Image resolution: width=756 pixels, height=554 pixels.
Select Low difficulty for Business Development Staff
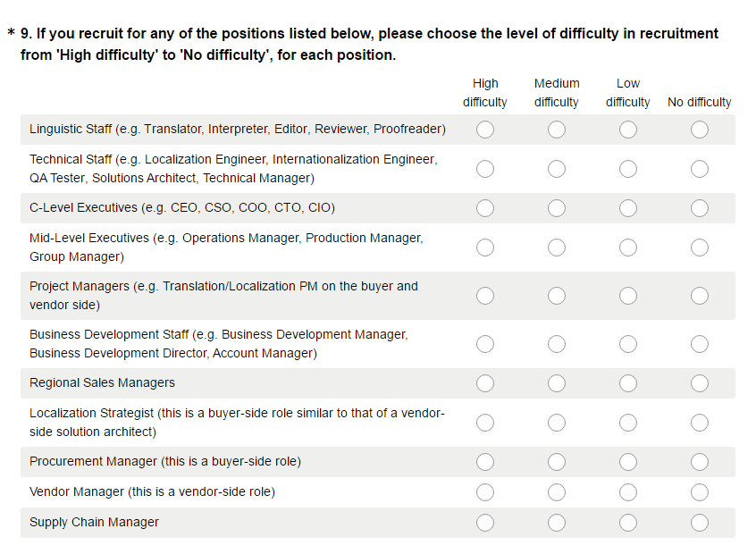pos(627,344)
